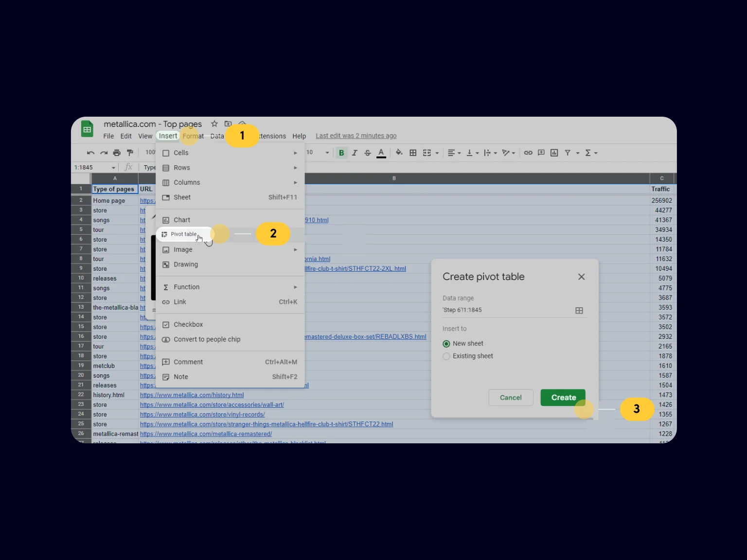Click the paint format icon
Viewport: 747px width, 560px height.
(130, 153)
